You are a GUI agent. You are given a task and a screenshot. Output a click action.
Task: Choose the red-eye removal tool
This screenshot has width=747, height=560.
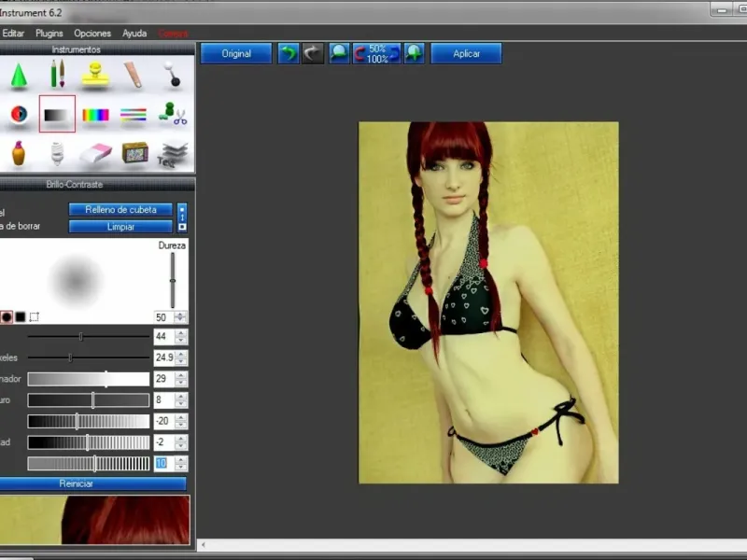tap(19, 114)
